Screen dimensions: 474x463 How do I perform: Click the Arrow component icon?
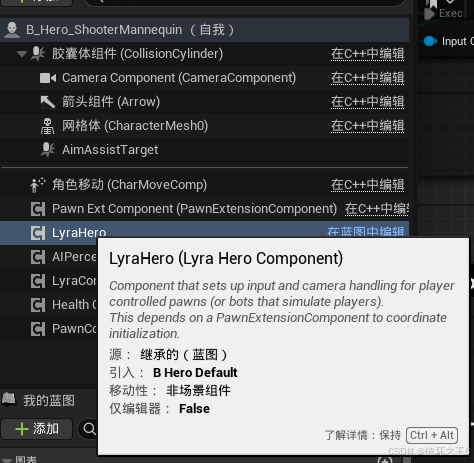(x=48, y=102)
